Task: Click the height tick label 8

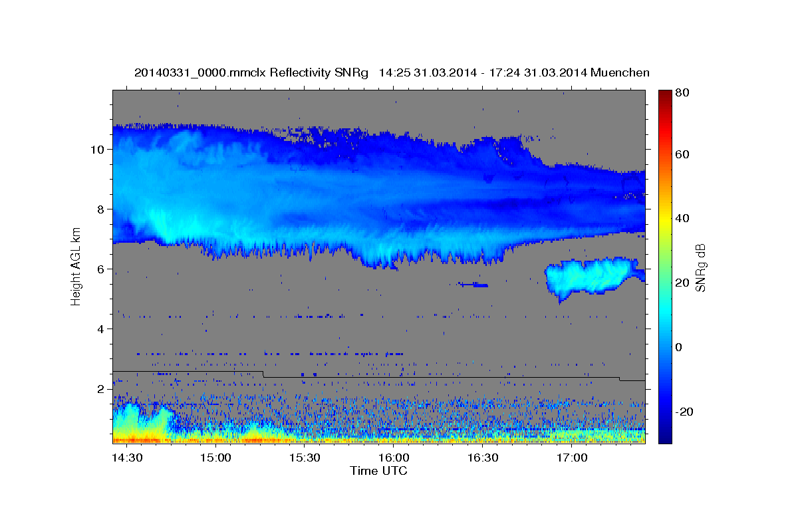Action: 100,209
